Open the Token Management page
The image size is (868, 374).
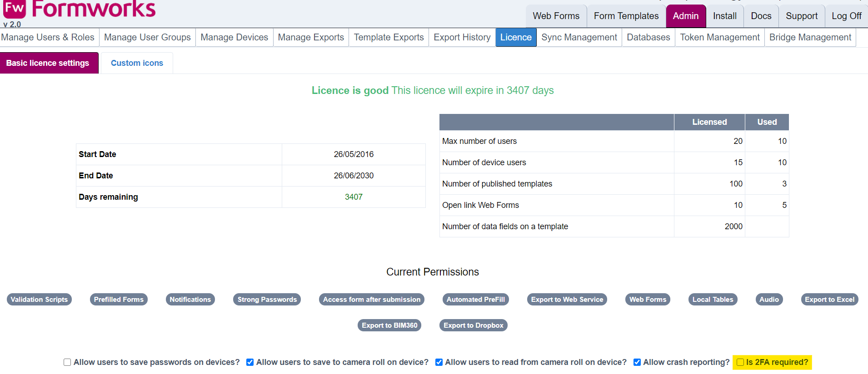pos(719,37)
